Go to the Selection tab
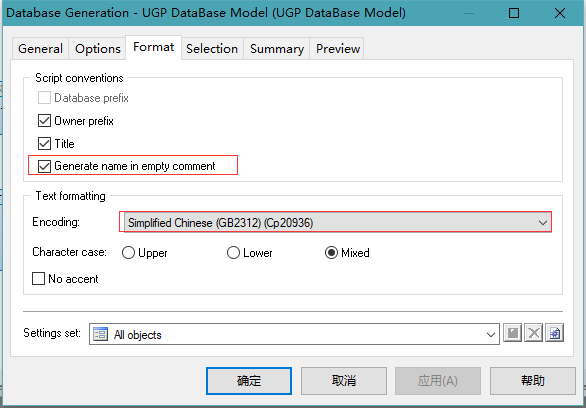586x408 pixels. [x=212, y=49]
